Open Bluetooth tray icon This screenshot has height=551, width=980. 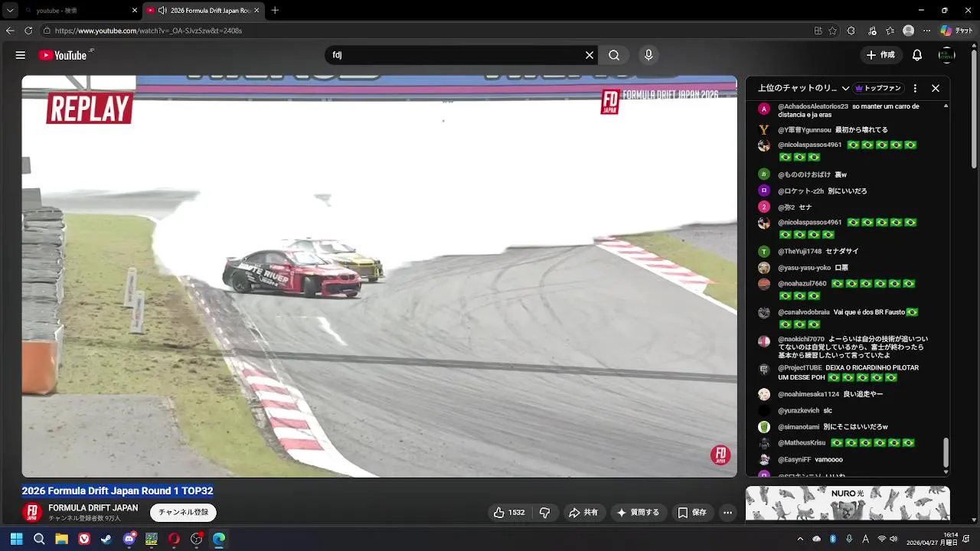pos(833,539)
